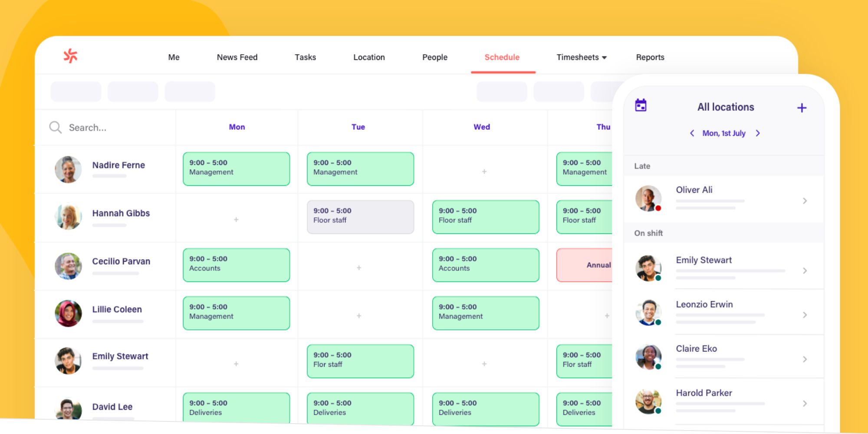Select the Hannah Gibbs name
868x434 pixels.
click(121, 214)
